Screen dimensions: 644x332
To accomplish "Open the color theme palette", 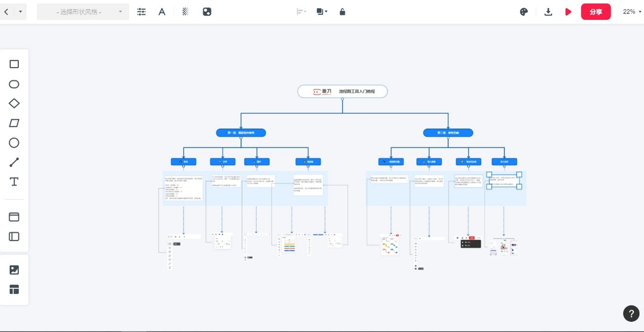I will [x=524, y=12].
